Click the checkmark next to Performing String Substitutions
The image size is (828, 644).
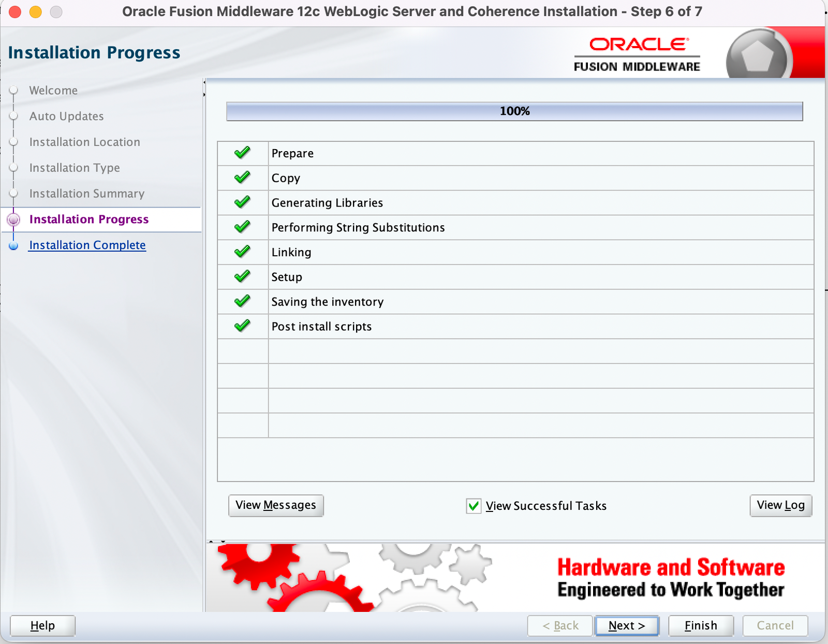242,227
